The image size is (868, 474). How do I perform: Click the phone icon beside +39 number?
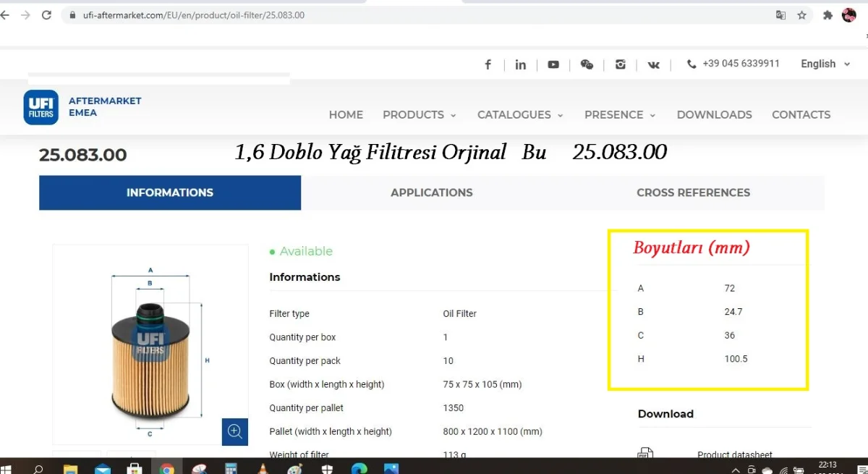[x=692, y=64]
